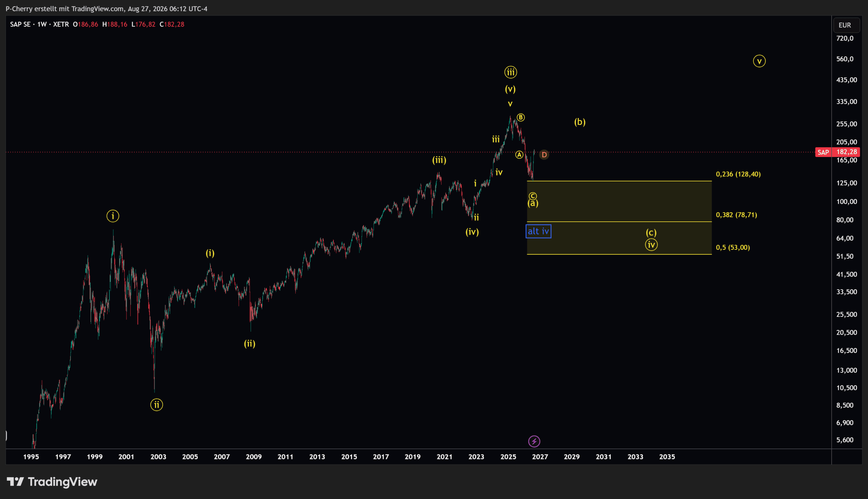This screenshot has height=499, width=868.
Task: Select the circled B wave label
Action: tap(520, 118)
